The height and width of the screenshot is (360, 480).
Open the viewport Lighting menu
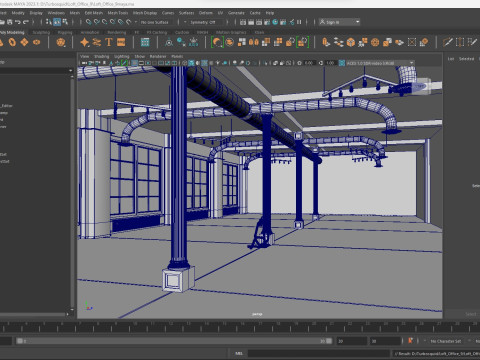[x=122, y=56]
